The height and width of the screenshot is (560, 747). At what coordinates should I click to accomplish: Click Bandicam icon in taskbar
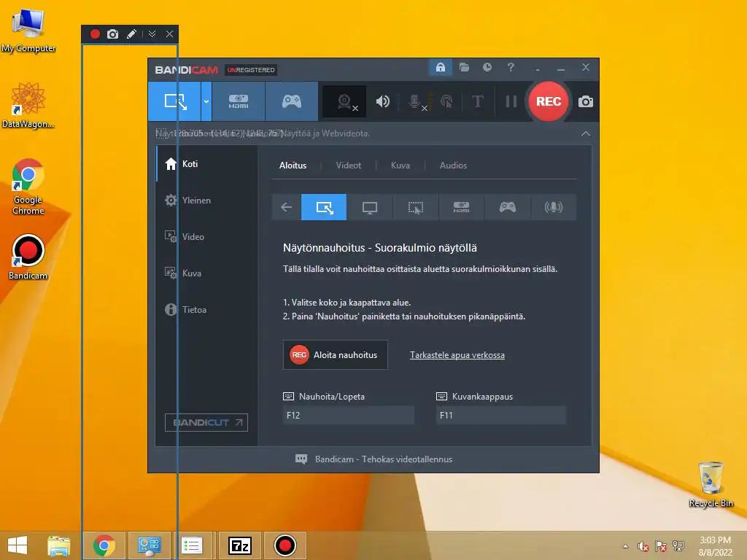click(285, 545)
